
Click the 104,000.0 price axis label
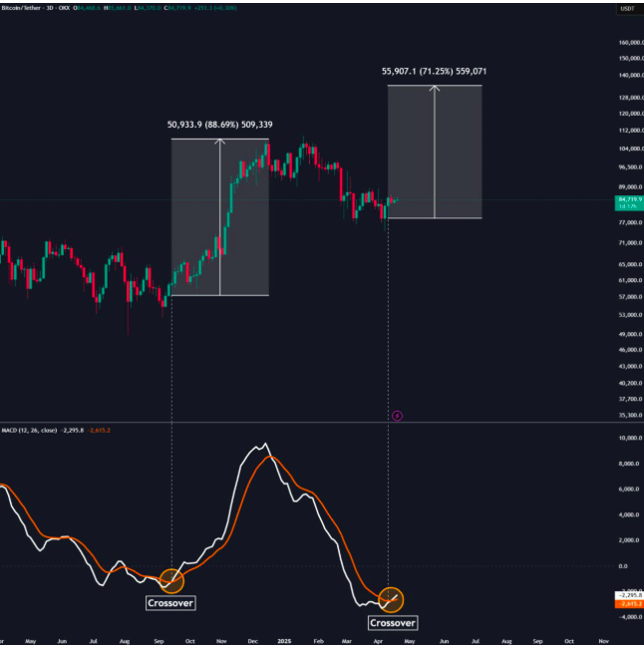pos(631,149)
